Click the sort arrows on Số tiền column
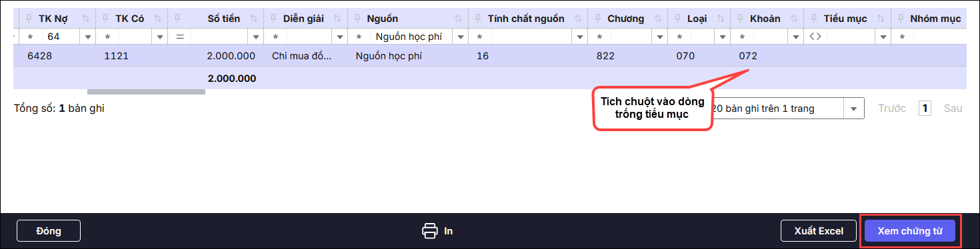The height and width of the screenshot is (249, 980). [x=254, y=19]
